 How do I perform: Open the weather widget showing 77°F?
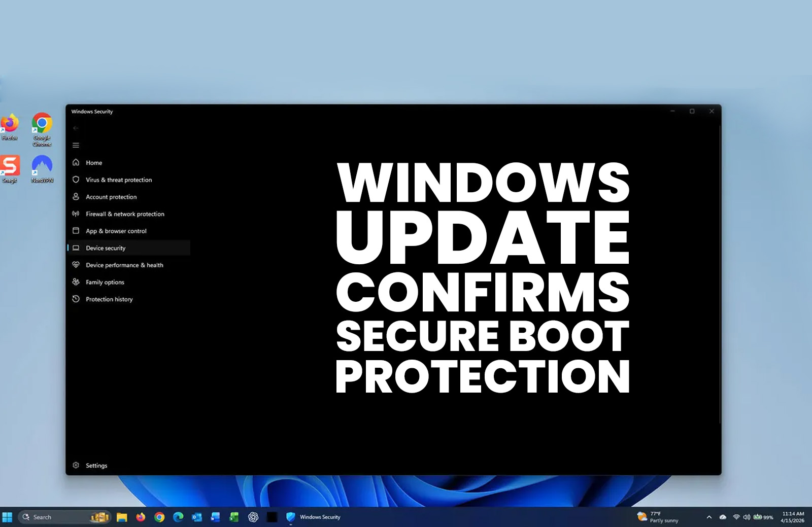(658, 517)
